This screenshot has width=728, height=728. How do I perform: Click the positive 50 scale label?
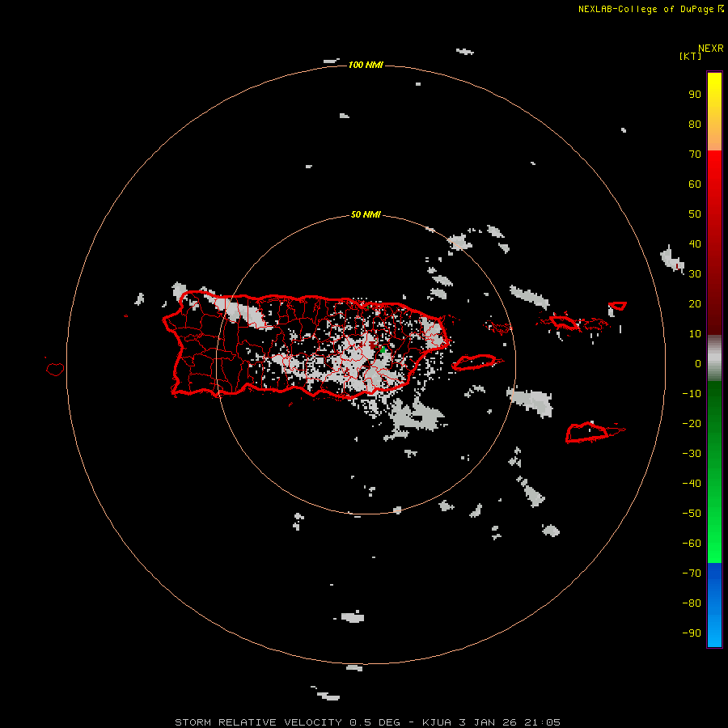(695, 214)
